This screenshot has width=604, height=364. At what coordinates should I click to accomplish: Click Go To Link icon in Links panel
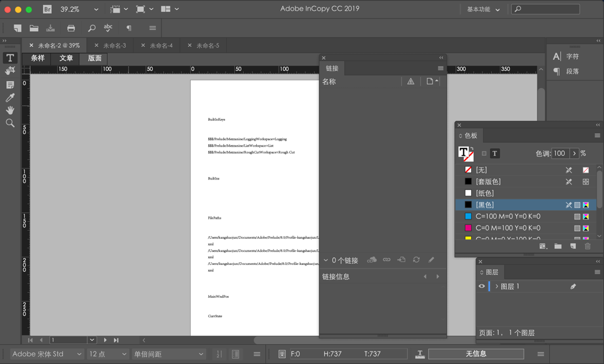coord(401,260)
